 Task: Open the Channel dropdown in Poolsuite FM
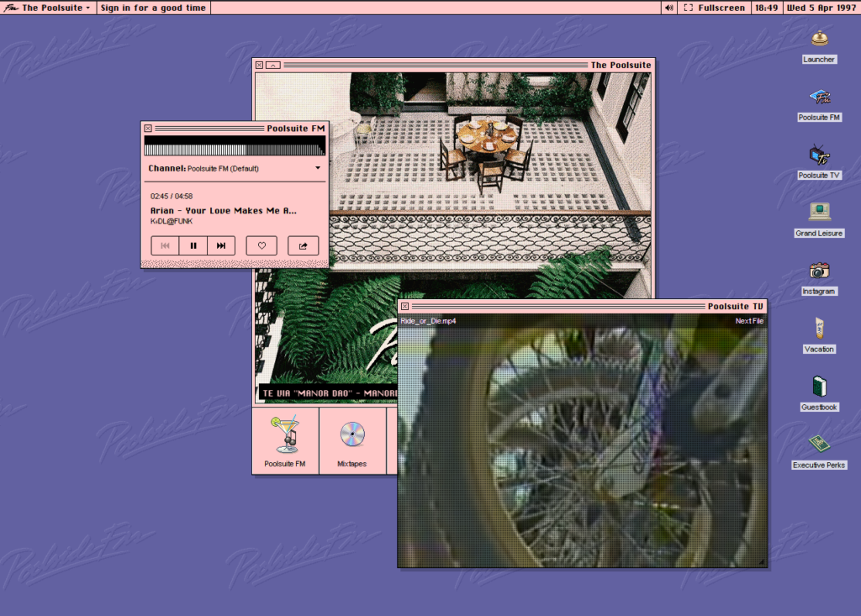coord(235,169)
